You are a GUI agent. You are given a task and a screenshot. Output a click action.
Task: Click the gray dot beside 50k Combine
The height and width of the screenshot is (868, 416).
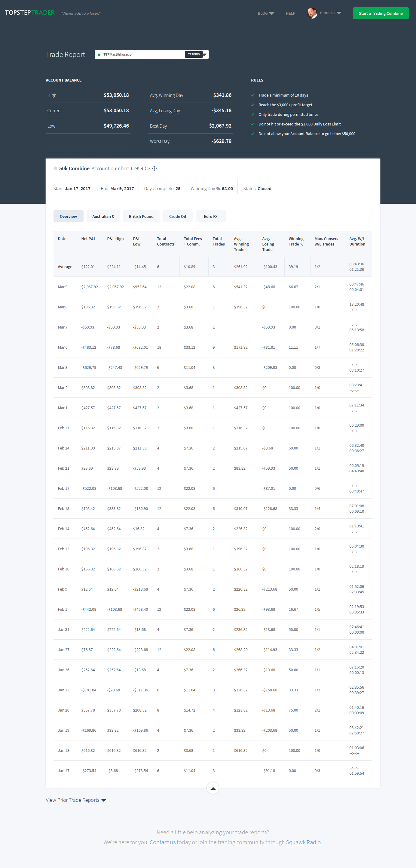(x=55, y=168)
